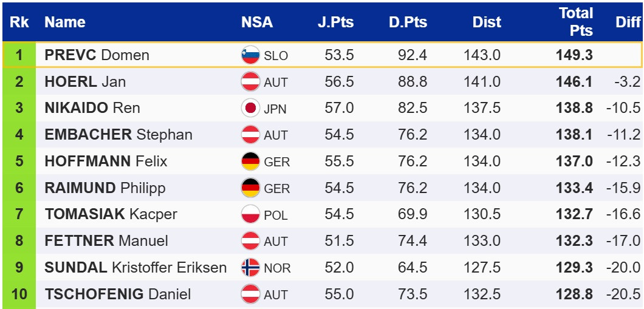Sort by the Rk column header
Screen dimensions: 644x309
coord(19,22)
